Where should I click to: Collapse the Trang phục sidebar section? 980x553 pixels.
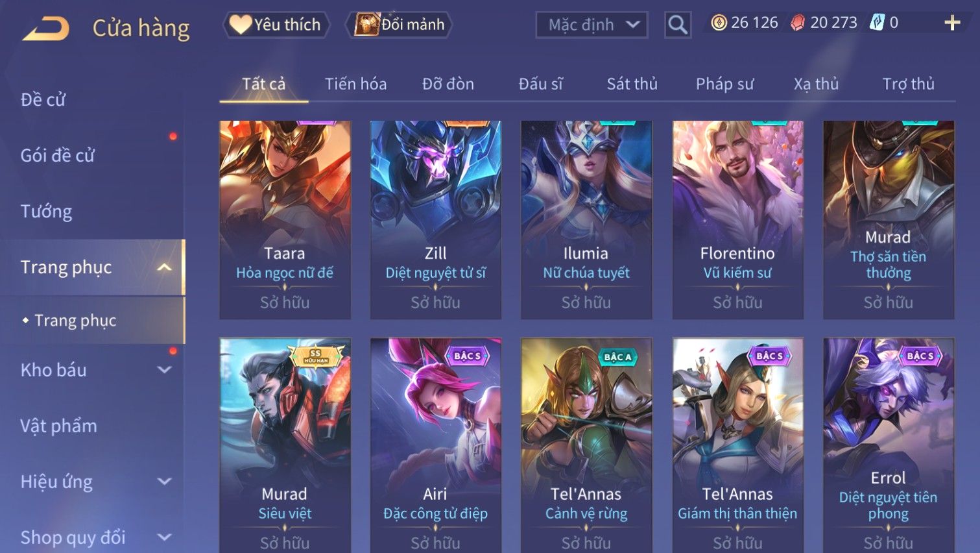click(x=165, y=267)
